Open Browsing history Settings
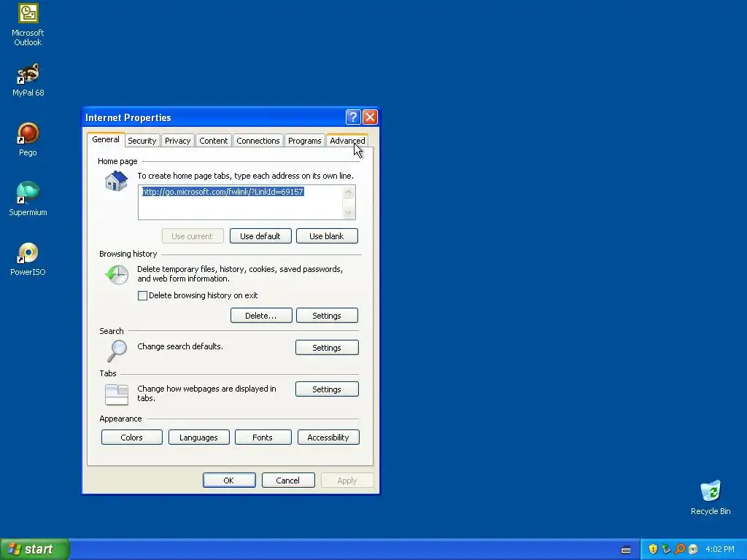The width and height of the screenshot is (747, 560). [327, 316]
